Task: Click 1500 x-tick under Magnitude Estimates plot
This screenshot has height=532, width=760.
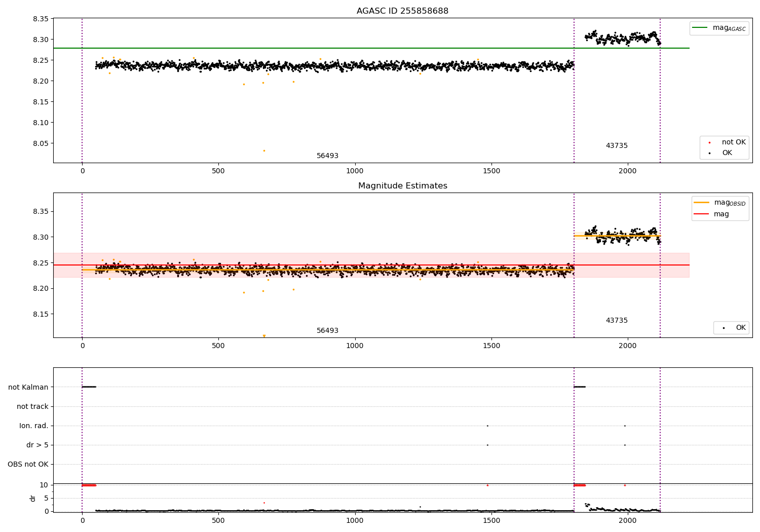Action: click(x=491, y=346)
